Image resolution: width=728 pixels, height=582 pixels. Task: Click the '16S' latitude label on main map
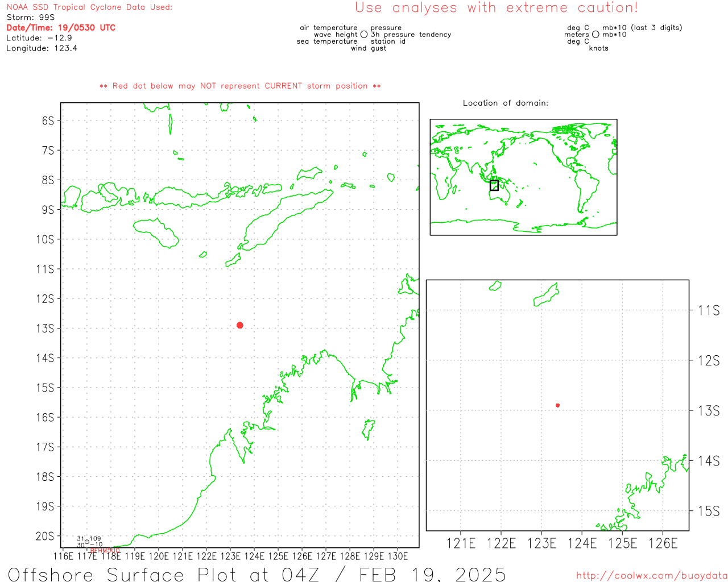(45, 417)
